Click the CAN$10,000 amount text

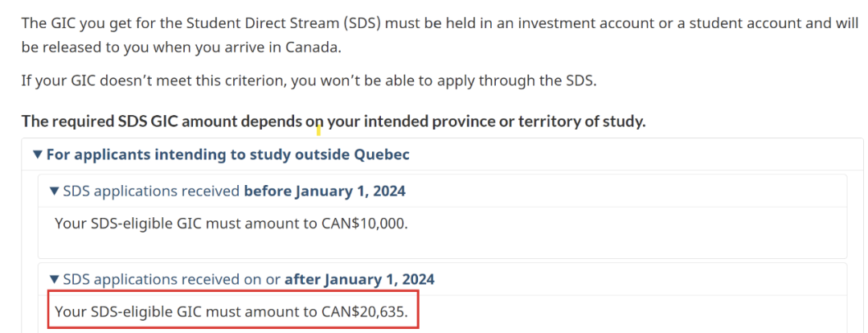click(x=365, y=224)
